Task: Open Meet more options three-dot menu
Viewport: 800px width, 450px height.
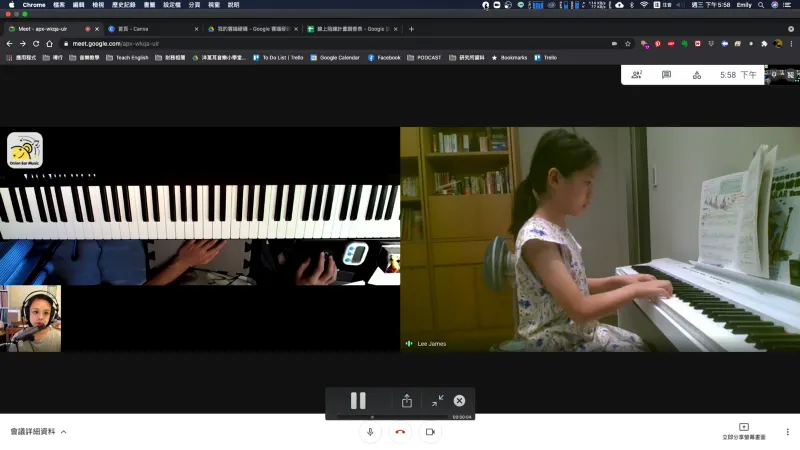Action: coord(787,431)
